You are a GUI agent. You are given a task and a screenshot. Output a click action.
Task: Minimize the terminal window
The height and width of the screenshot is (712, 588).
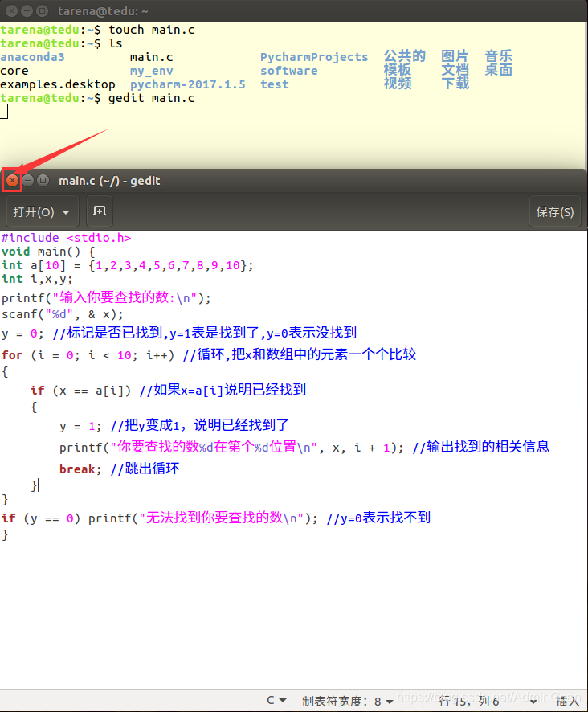tap(27, 10)
